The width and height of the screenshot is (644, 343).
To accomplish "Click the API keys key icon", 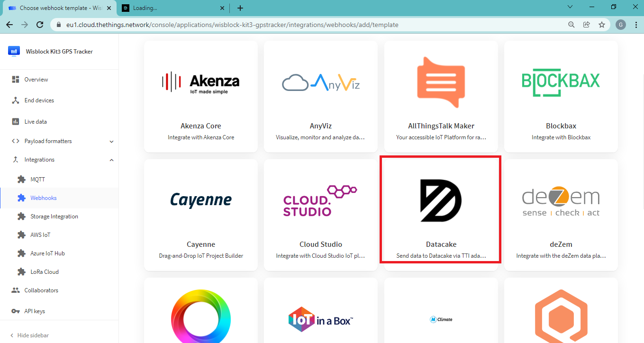I will pyautogui.click(x=16, y=311).
